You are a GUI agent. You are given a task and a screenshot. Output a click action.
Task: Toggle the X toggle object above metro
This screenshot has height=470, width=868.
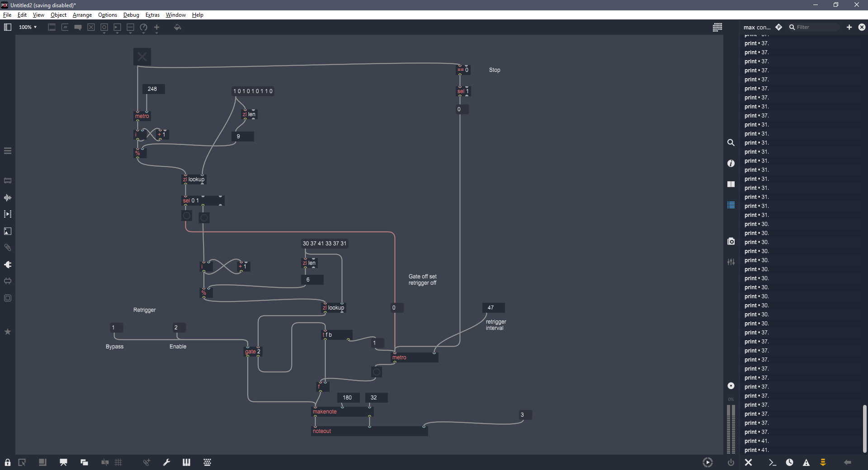pyautogui.click(x=142, y=57)
